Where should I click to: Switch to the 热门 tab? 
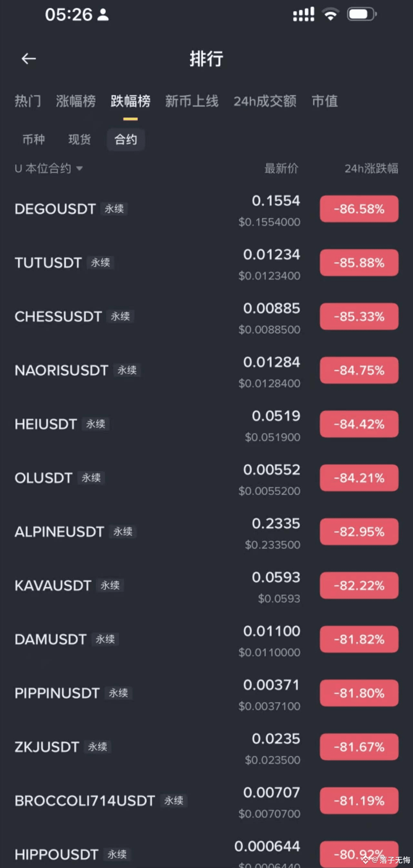[28, 101]
